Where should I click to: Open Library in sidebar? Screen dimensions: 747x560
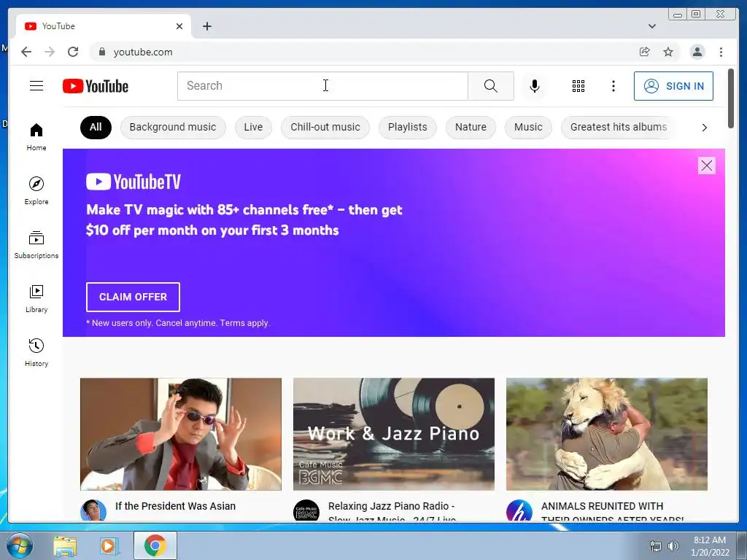pos(36,298)
